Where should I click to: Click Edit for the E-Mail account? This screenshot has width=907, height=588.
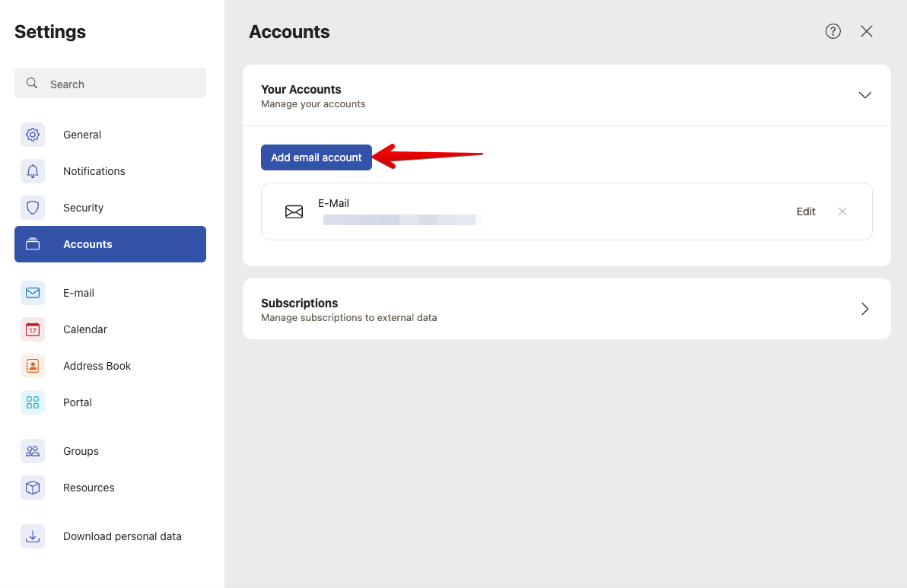coord(806,211)
